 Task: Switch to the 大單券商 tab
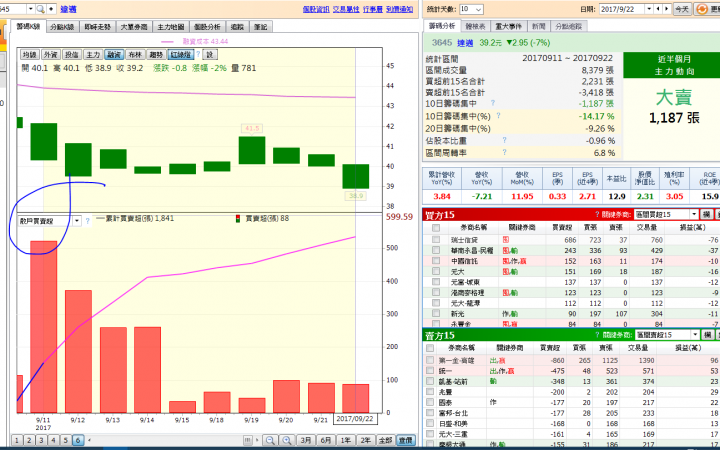[134, 27]
